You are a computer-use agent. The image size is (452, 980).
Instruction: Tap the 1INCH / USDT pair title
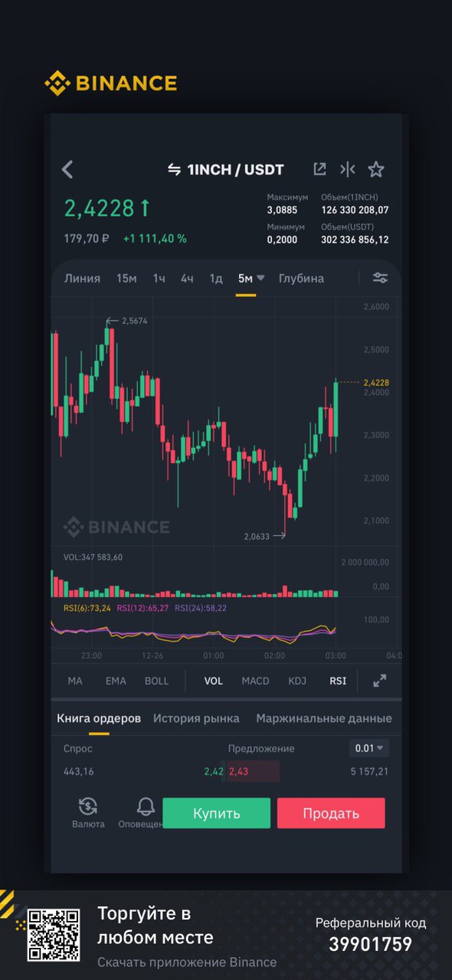click(x=236, y=169)
